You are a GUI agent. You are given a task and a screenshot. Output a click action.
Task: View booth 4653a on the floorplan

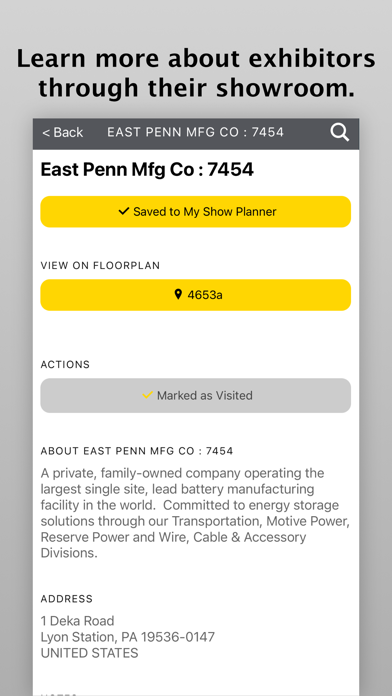[x=196, y=295]
